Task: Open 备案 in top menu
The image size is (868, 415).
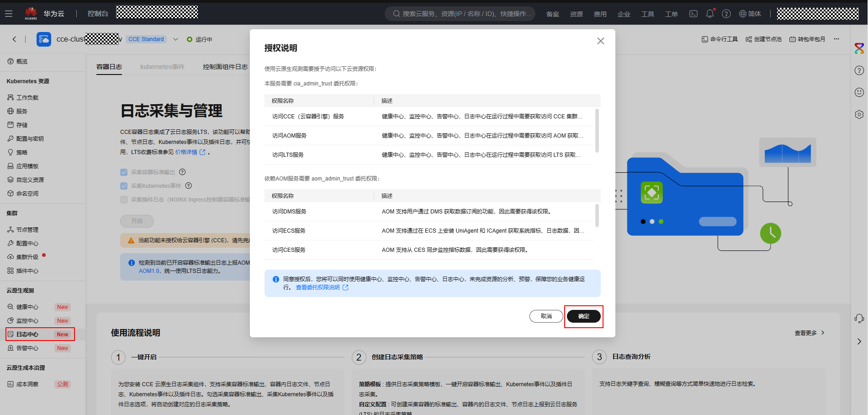Action: pyautogui.click(x=553, y=14)
